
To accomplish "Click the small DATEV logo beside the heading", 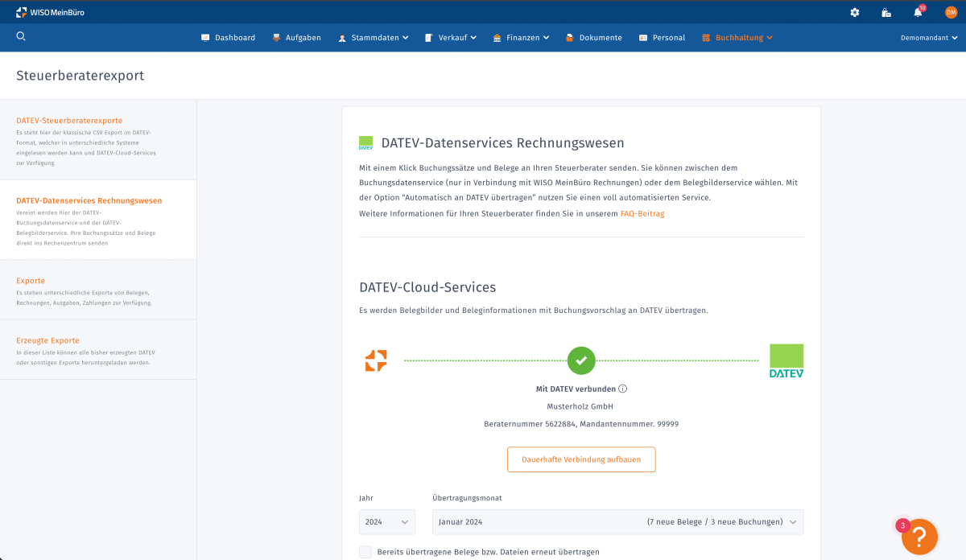I will pos(366,143).
